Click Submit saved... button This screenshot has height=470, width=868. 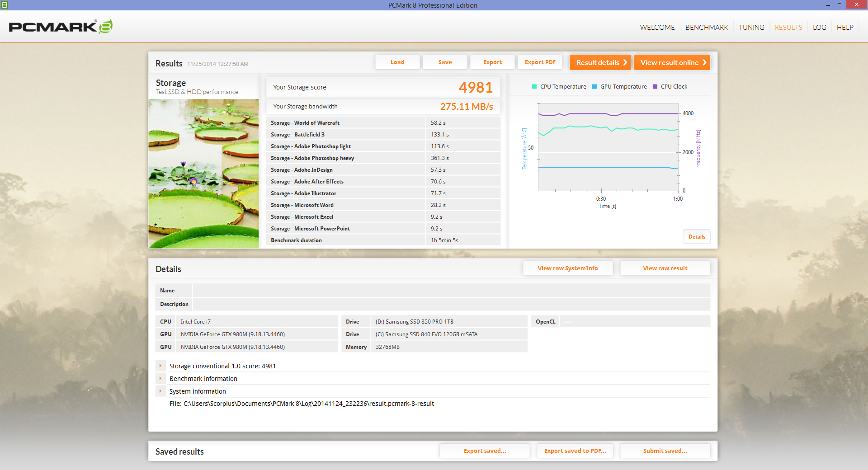(665, 451)
